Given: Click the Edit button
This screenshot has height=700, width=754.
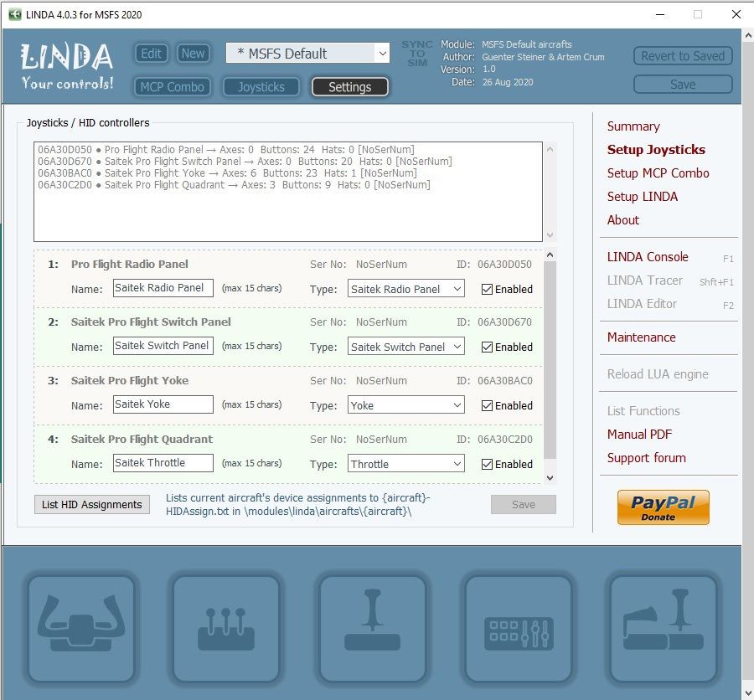Looking at the screenshot, I should pyautogui.click(x=151, y=54).
